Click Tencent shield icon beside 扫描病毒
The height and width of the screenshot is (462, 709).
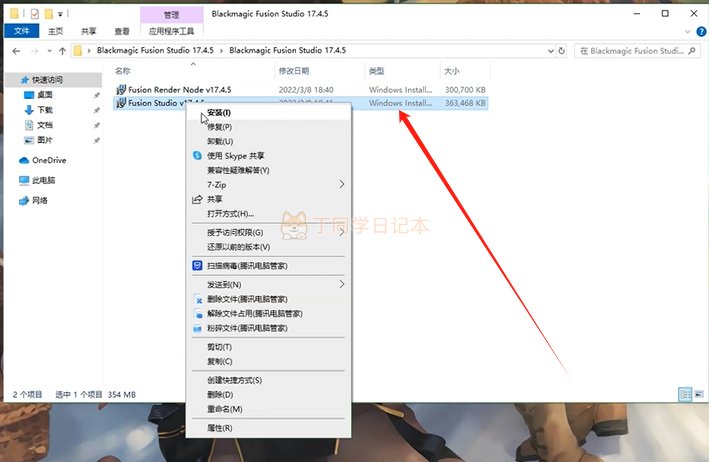pos(197,265)
